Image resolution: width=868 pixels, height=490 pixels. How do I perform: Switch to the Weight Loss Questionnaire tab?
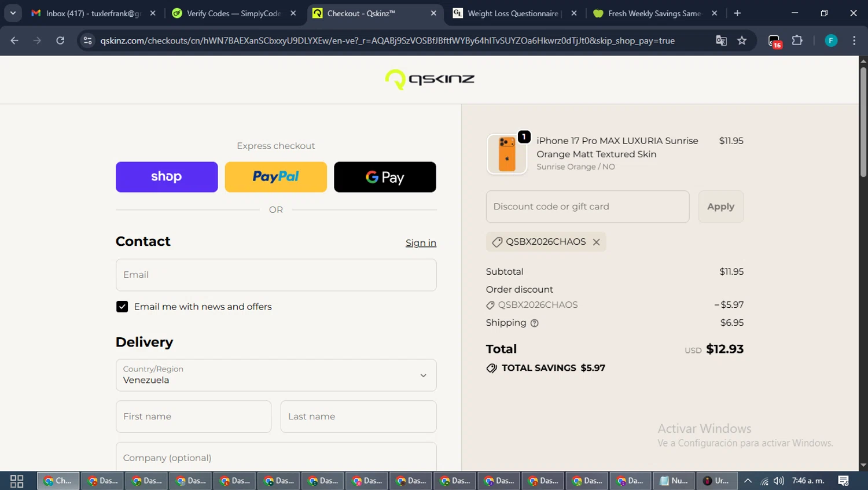pos(513,13)
